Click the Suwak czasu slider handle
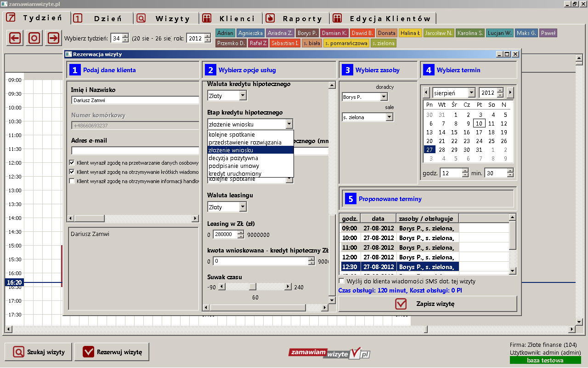The height and width of the screenshot is (368, 588). 252,287
